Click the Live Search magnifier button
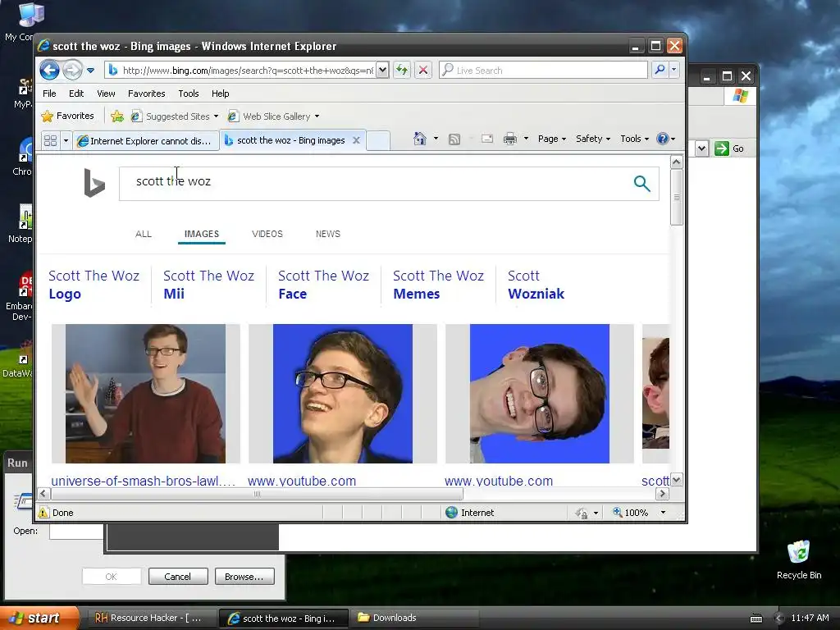The width and height of the screenshot is (840, 630). [660, 70]
